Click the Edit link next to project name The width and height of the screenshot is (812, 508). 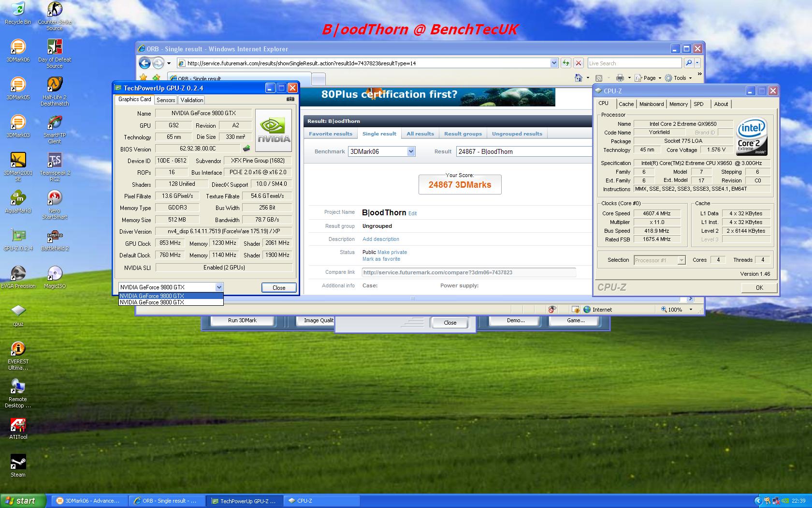pos(412,213)
